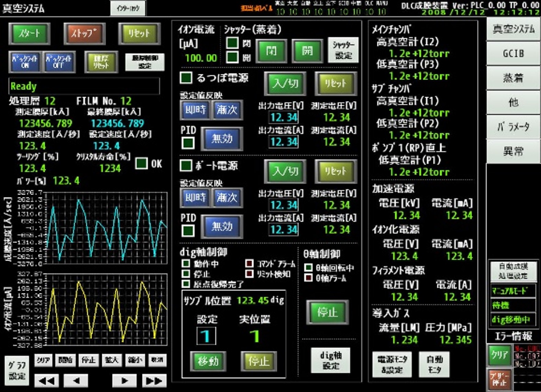
Task: Stop graph recording with 停止 under charts
Action: [88, 360]
